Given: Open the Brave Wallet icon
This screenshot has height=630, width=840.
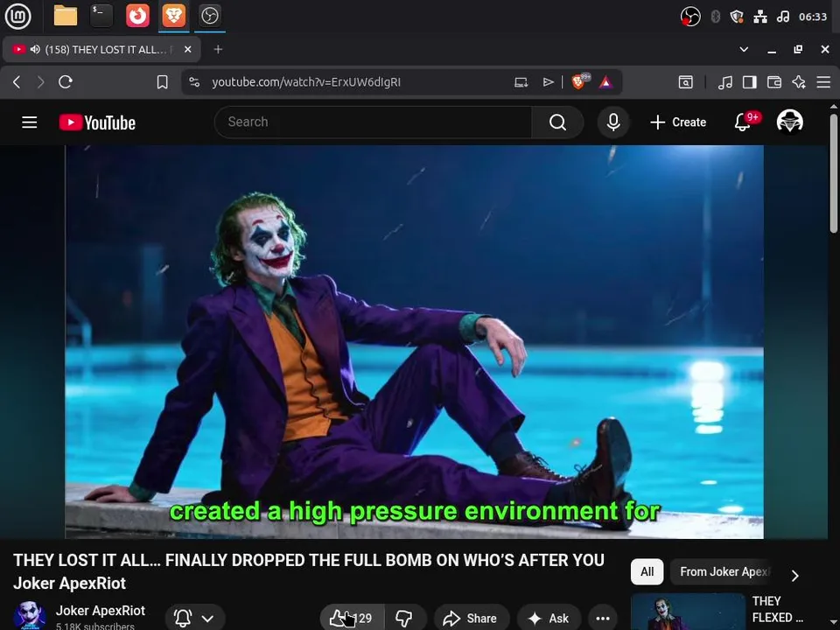Looking at the screenshot, I should [774, 82].
